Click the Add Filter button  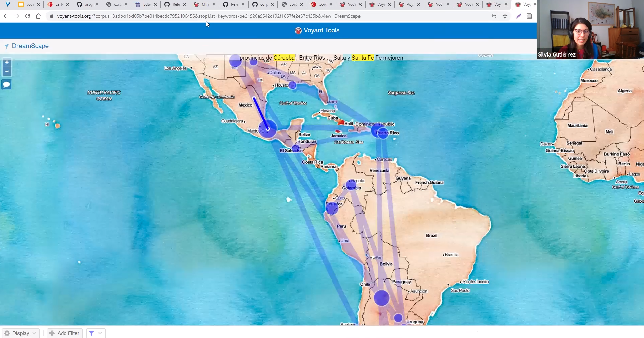65,333
